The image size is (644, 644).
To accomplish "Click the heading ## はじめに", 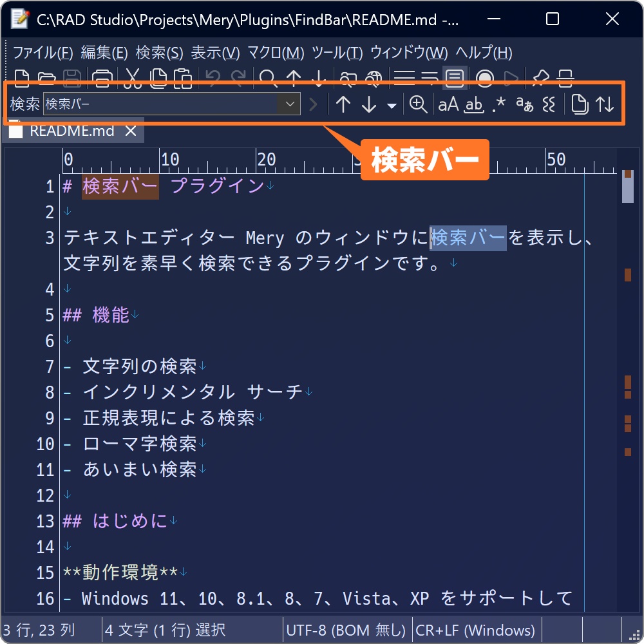I will (x=115, y=521).
